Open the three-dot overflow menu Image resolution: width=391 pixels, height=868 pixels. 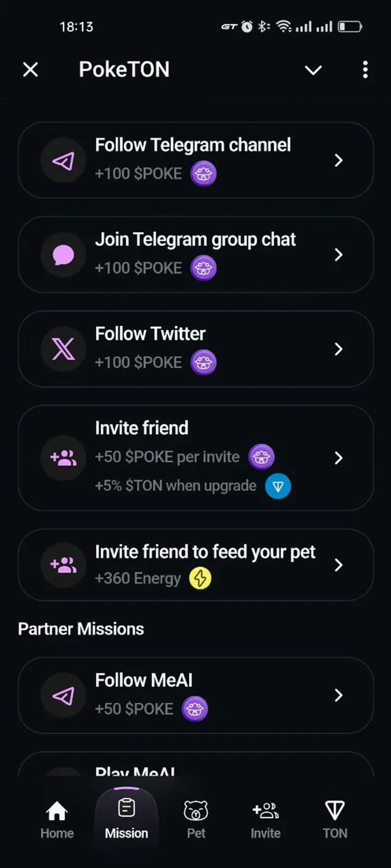365,70
